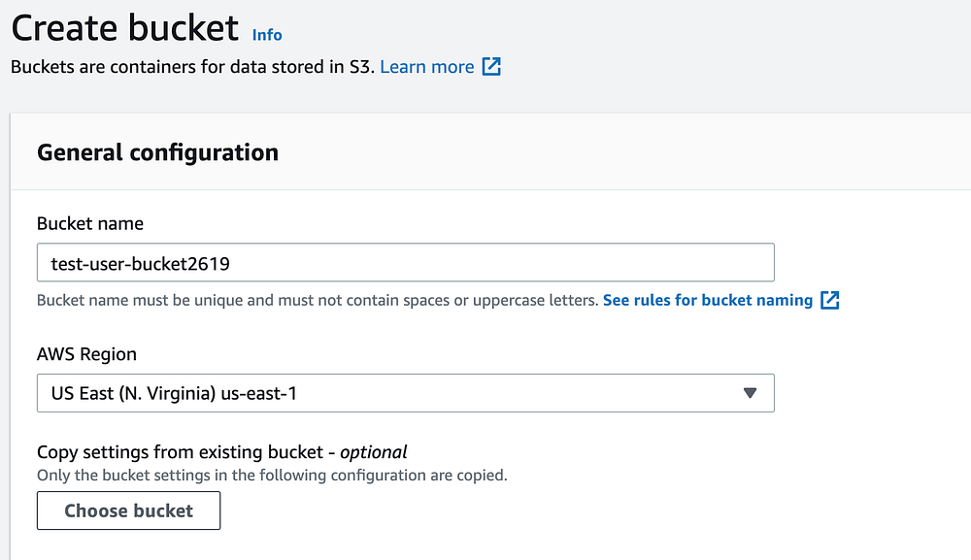Screen dimensions: 971x560
Task: Expand the region selection list
Action: pyautogui.click(x=405, y=393)
